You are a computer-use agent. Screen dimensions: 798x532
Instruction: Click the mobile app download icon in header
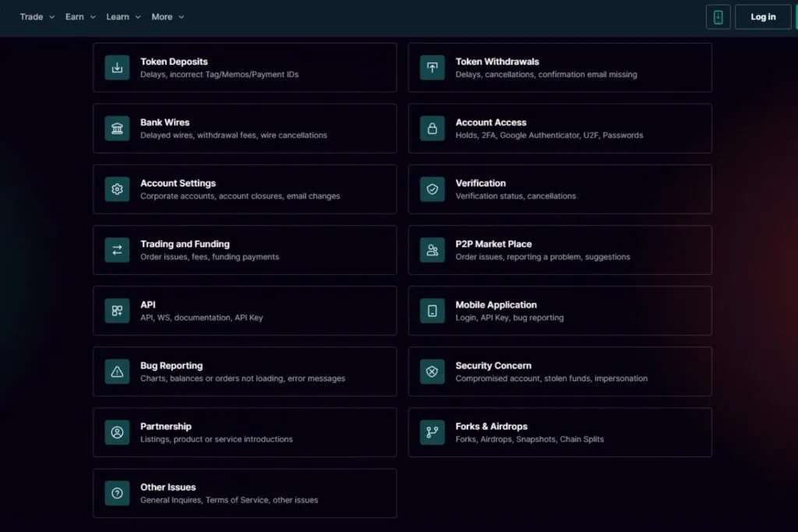[x=718, y=17]
